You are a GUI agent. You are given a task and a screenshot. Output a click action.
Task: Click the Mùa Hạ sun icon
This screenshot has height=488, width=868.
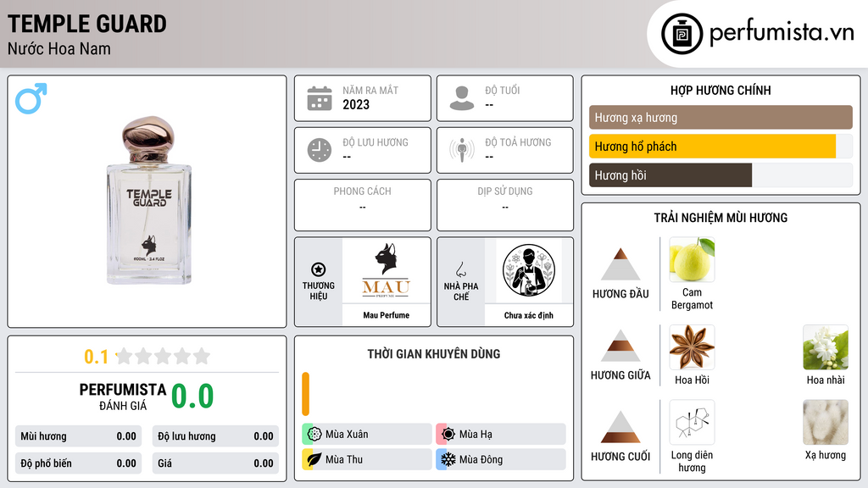pos(448,434)
